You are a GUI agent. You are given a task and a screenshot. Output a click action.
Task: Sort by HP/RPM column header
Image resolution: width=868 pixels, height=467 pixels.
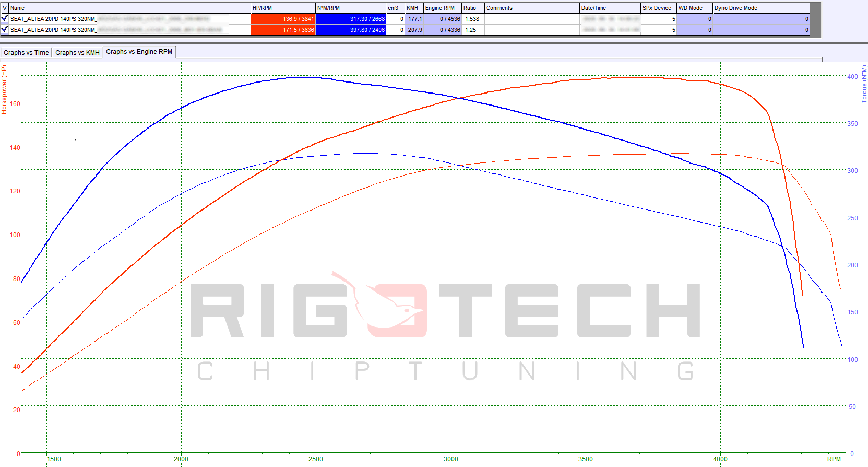pos(283,8)
